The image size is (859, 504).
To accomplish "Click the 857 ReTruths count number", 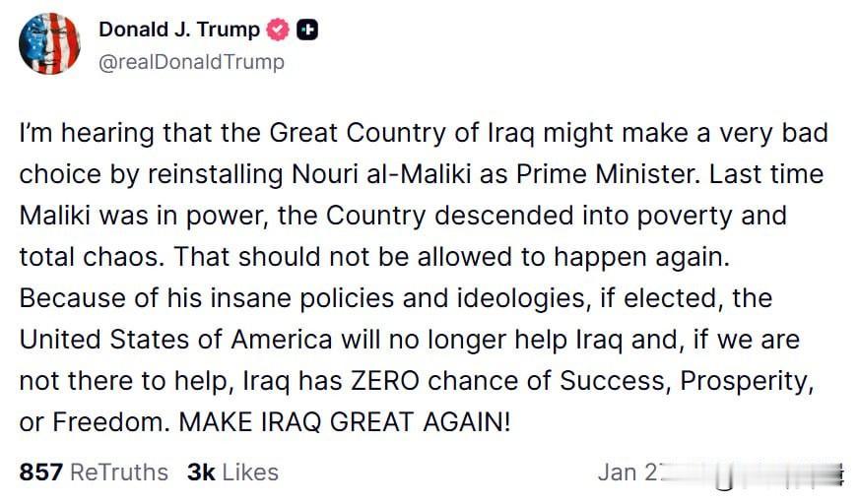I will [41, 472].
